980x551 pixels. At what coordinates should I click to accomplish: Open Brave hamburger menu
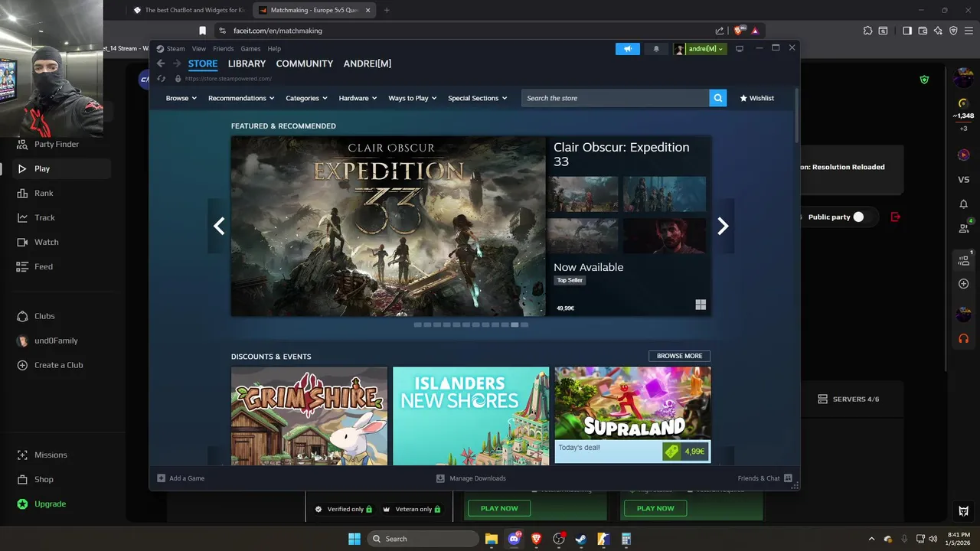click(x=969, y=31)
